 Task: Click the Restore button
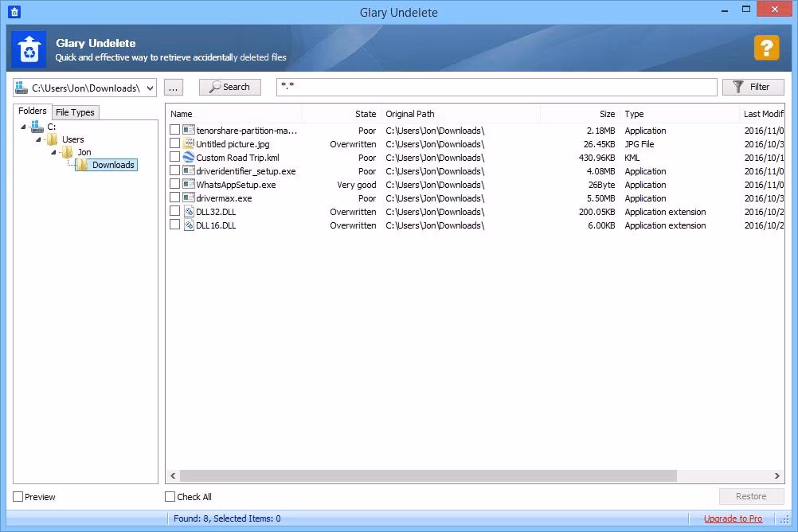tap(751, 496)
